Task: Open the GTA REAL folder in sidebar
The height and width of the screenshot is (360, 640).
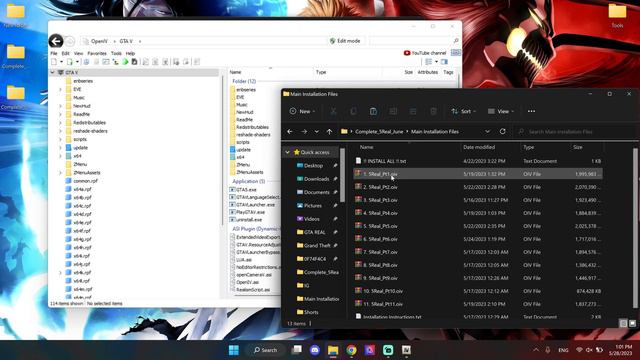Action: tap(314, 232)
